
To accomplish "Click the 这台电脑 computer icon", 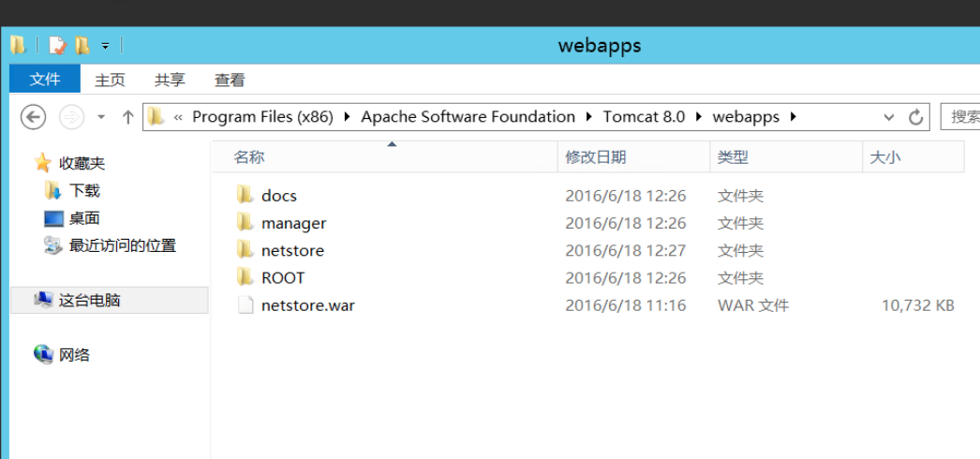I will click(43, 301).
